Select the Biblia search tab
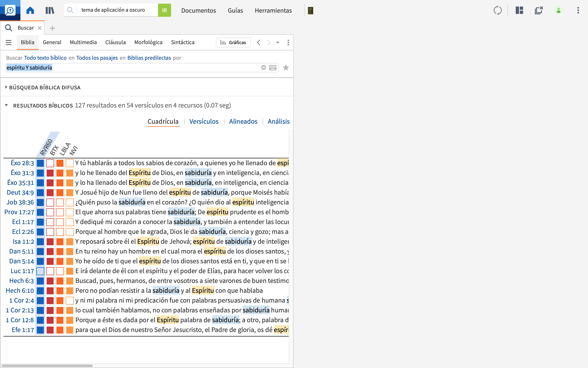The width and height of the screenshot is (588, 368). coord(27,42)
